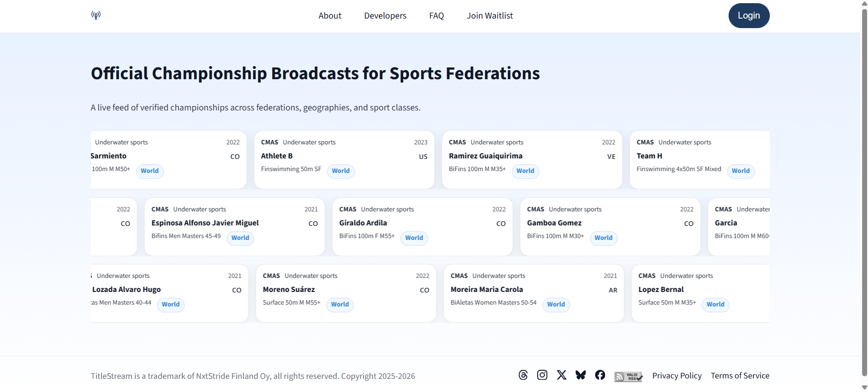Open the Facebook social icon
Image resolution: width=868 pixels, height=392 pixels.
tap(600, 375)
